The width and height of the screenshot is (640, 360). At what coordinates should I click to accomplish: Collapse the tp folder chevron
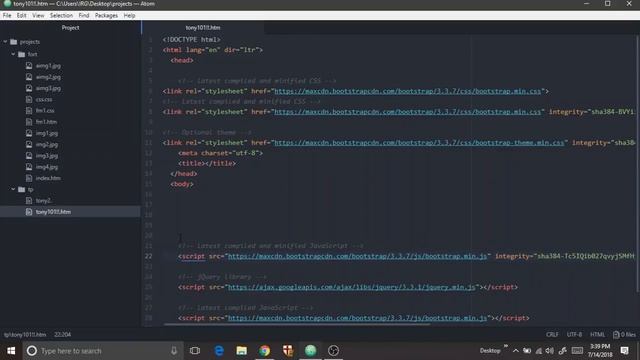tap(13, 189)
